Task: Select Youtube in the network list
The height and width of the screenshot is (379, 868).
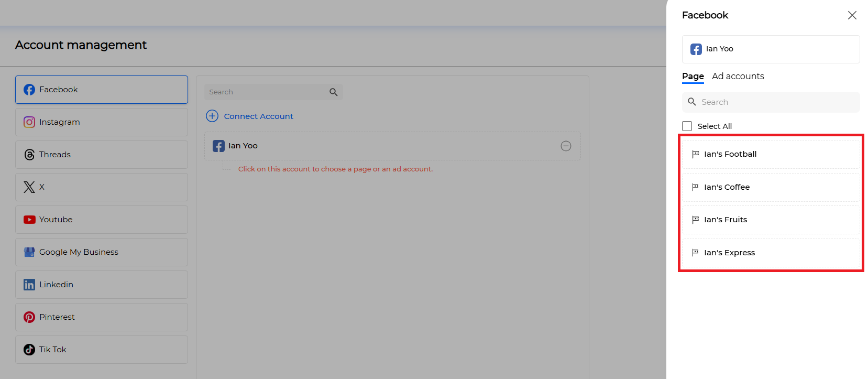Action: click(x=102, y=220)
